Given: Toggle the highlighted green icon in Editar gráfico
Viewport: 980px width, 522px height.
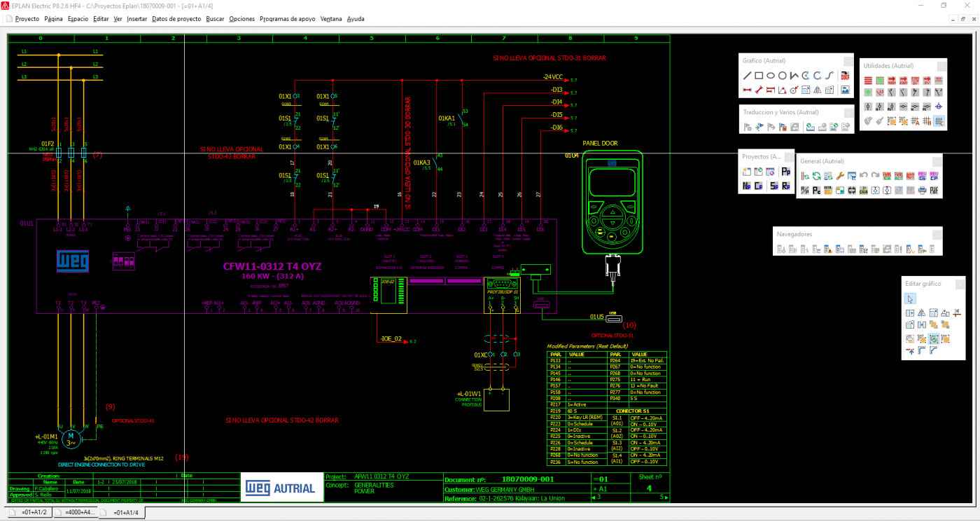Looking at the screenshot, I should (934, 338).
